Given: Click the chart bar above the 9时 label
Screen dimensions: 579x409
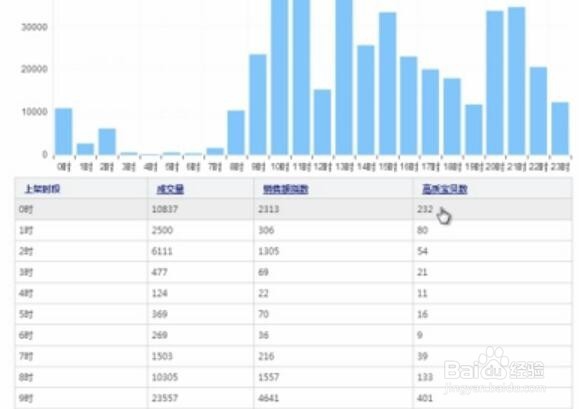Looking at the screenshot, I should coord(258,104).
